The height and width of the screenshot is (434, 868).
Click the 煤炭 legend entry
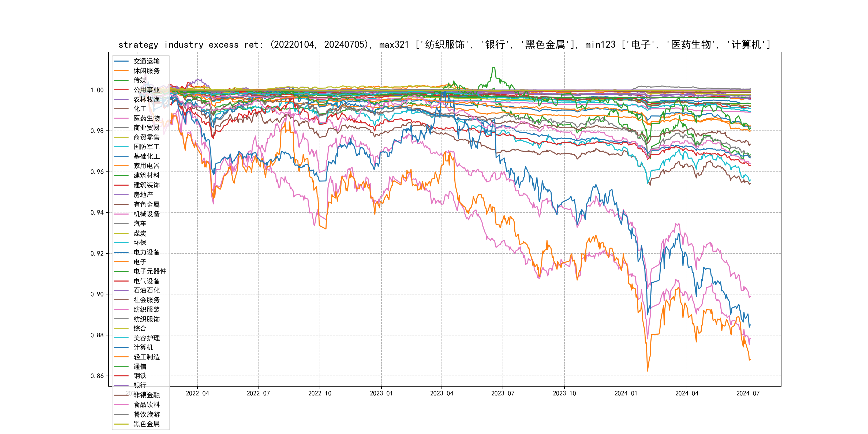click(140, 233)
